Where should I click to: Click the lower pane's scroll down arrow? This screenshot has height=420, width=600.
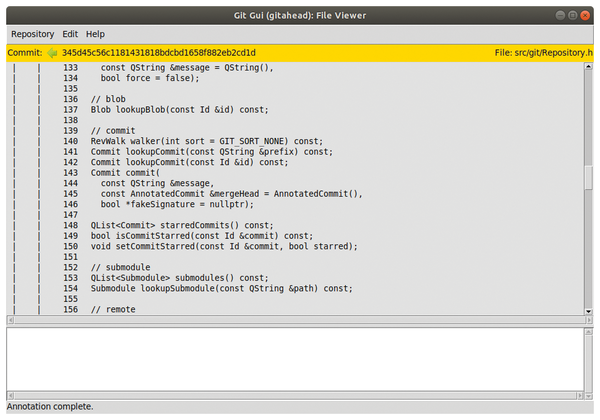click(x=589, y=396)
